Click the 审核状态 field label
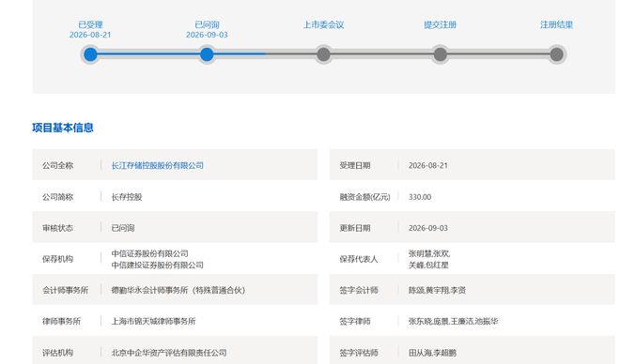 (57, 228)
